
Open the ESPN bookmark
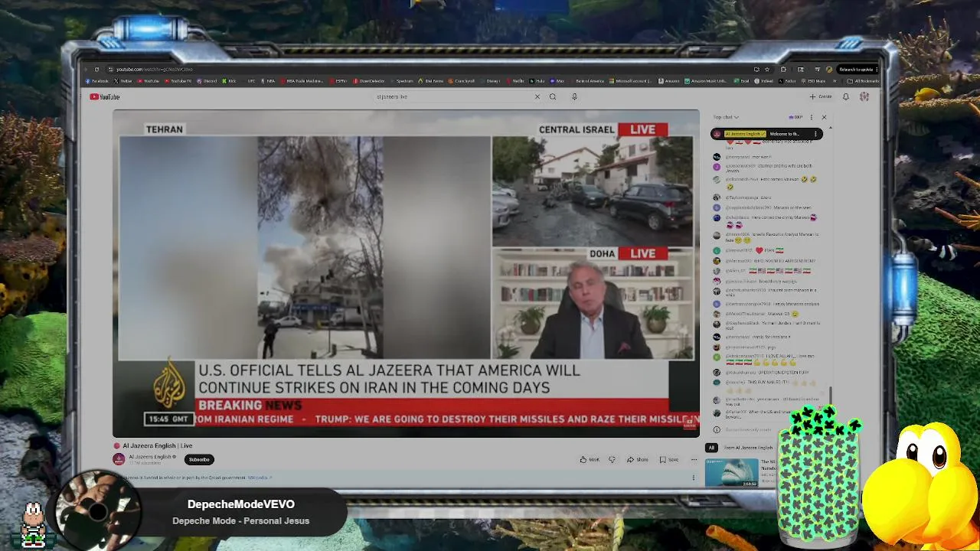click(x=338, y=81)
